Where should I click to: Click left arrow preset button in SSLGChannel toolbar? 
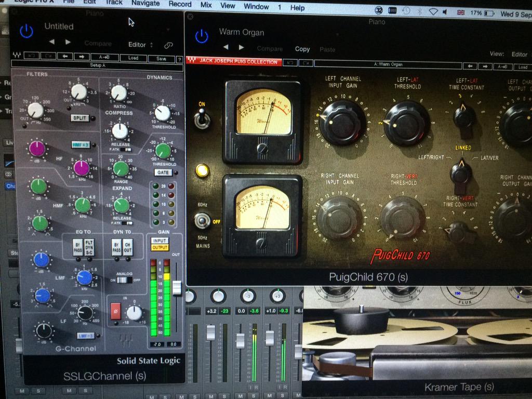(65, 56)
